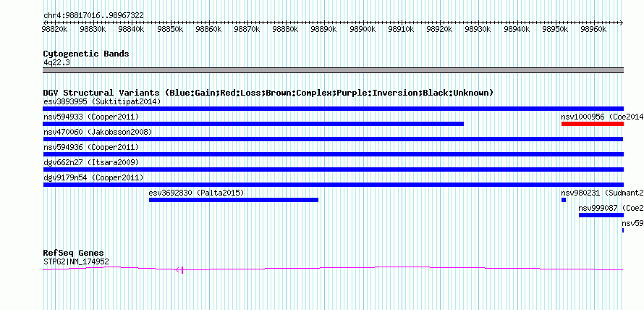
Task: Click the 98820k ruler tick label
Action: 54,29
